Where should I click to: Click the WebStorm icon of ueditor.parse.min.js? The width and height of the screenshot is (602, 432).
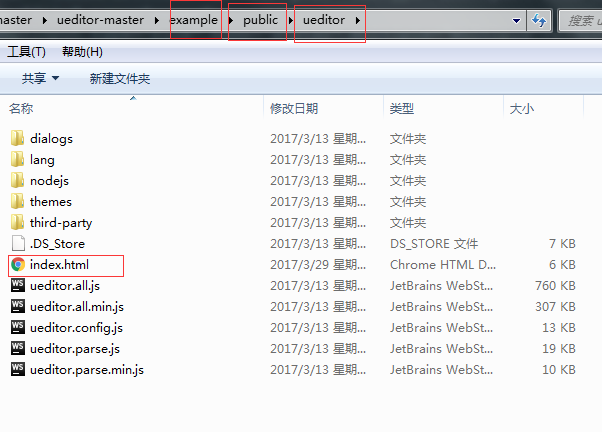point(18,369)
